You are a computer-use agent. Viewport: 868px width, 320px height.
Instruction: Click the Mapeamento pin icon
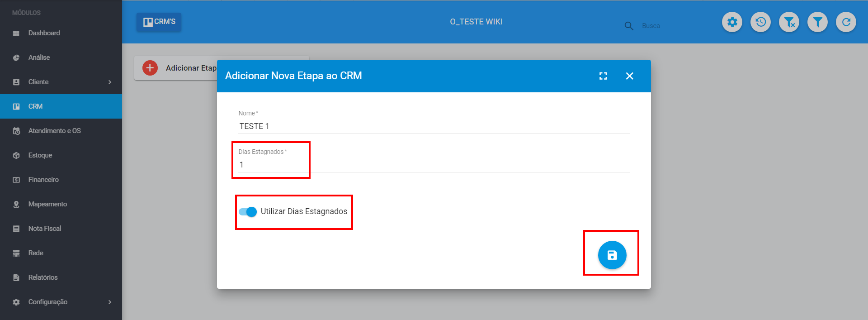(16, 204)
